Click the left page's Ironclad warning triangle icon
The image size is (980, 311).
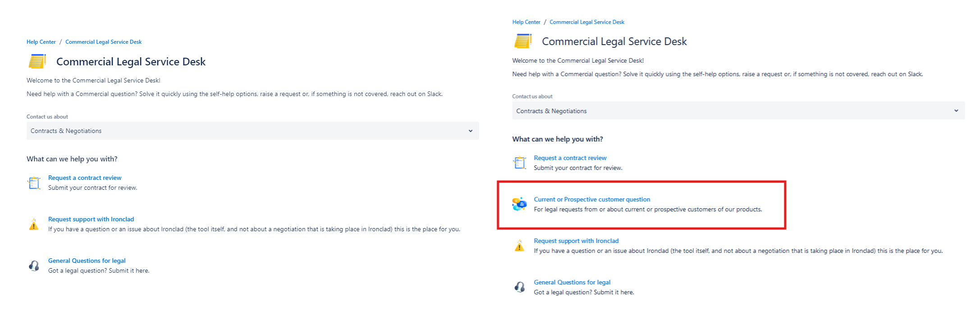[x=34, y=224]
